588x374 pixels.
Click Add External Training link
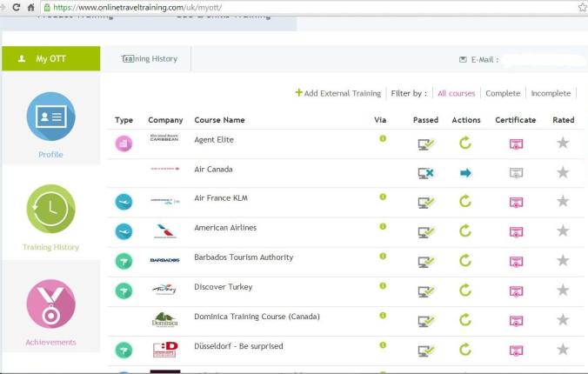[337, 93]
